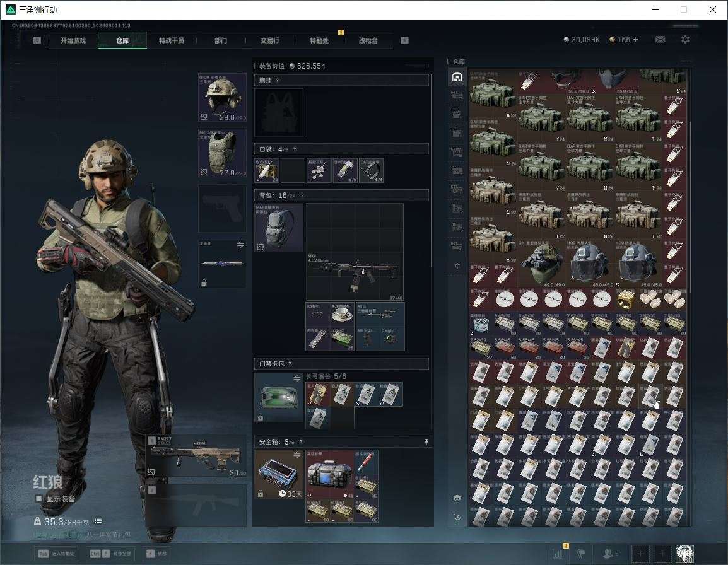728x565 pixels.
Task: Switch to the 仓库 tab
Action: pos(122,40)
